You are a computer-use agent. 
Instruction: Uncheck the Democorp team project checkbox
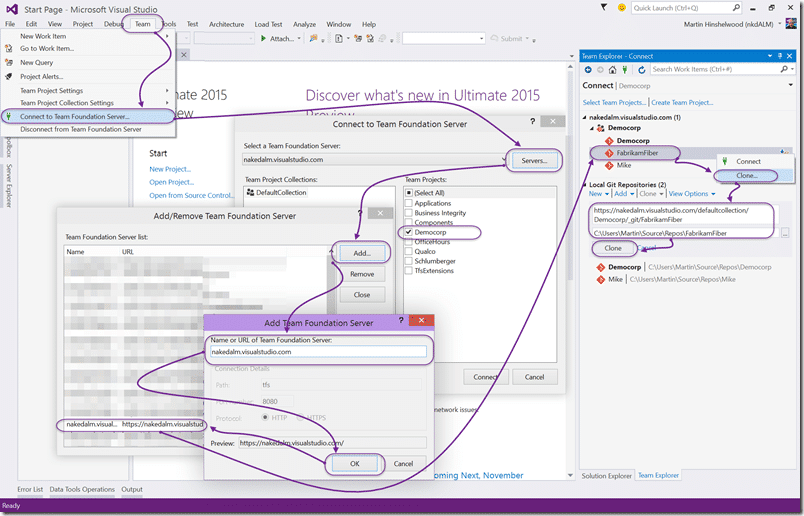point(409,232)
